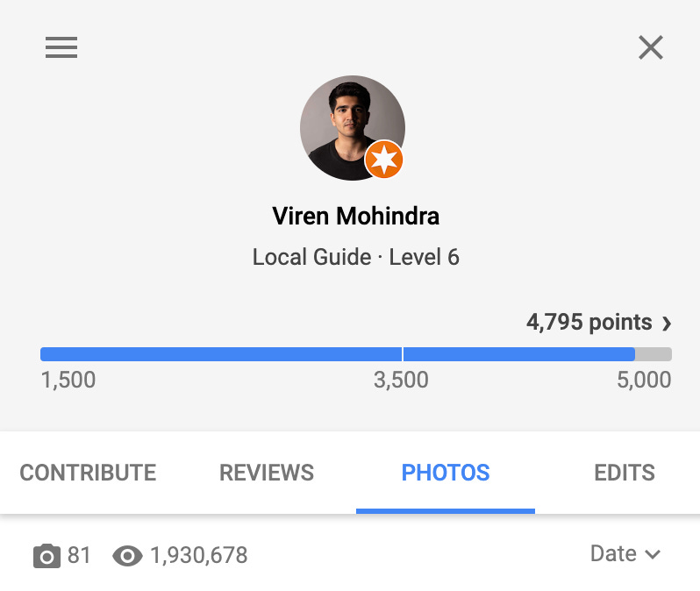
Task: Click the orange Local Guide star badge
Action: click(x=384, y=160)
